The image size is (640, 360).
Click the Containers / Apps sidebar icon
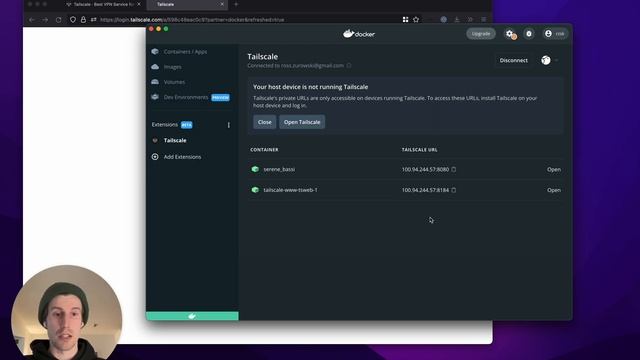[155, 51]
